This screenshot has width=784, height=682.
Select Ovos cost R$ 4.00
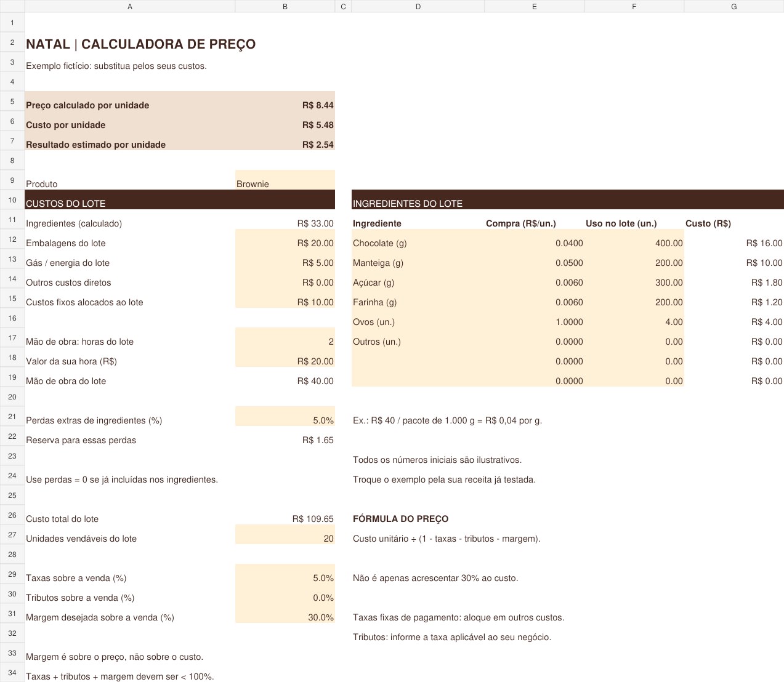point(734,318)
